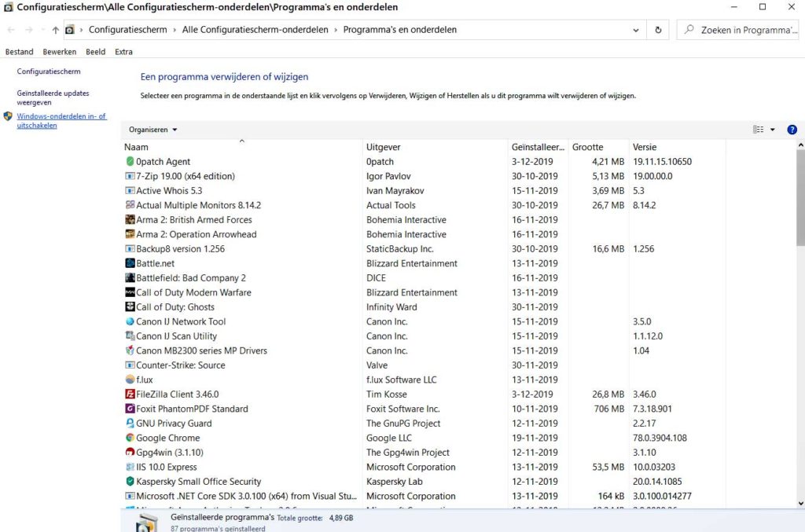Open the help question mark icon
The width and height of the screenshot is (805, 532).
(x=792, y=130)
